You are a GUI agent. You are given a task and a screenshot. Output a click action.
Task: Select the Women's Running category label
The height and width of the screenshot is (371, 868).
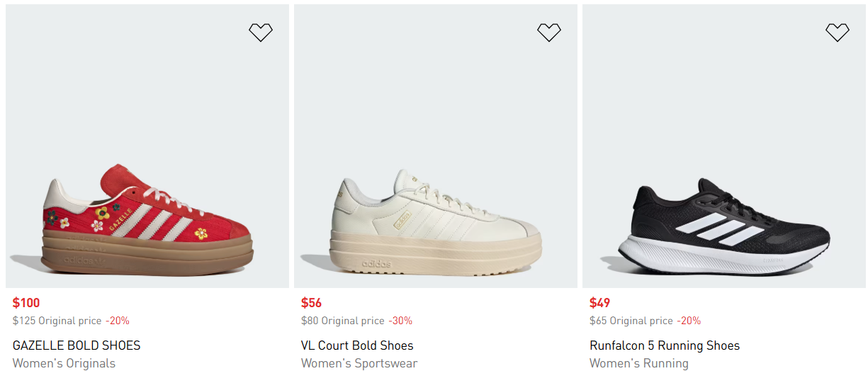[x=638, y=363]
